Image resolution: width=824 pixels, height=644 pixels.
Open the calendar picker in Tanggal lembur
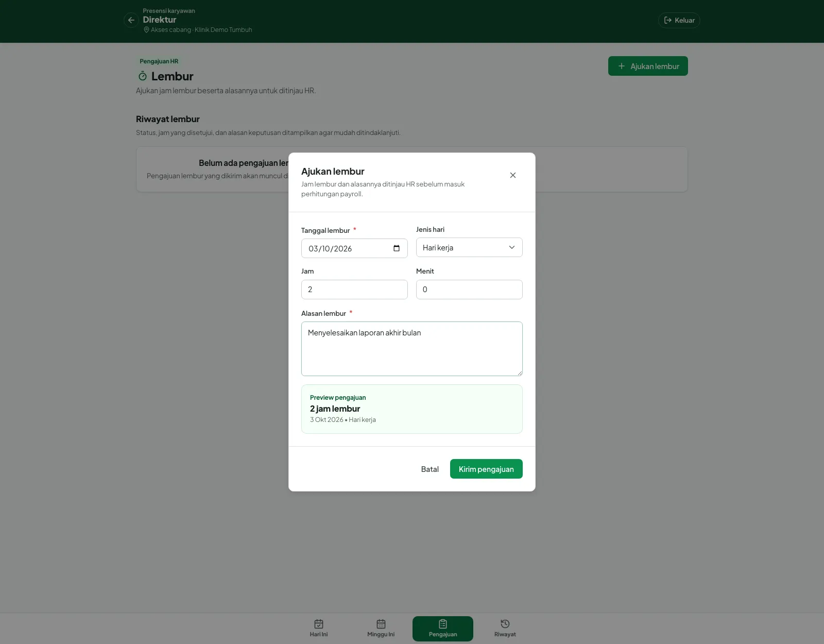pyautogui.click(x=397, y=248)
